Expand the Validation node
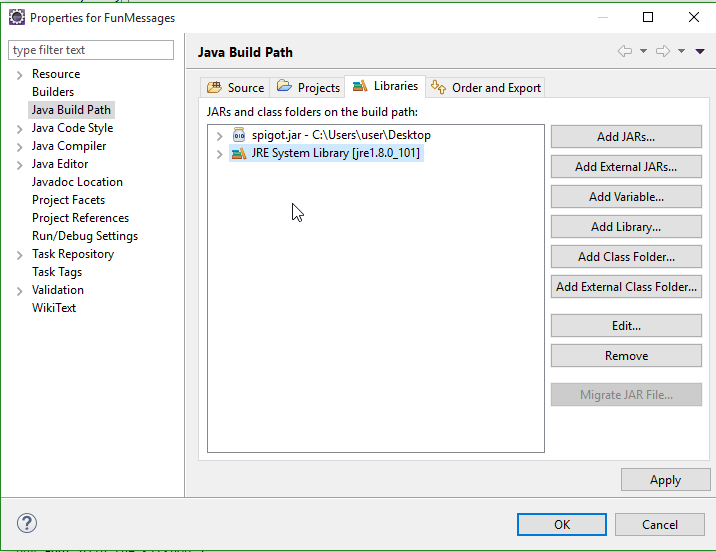The width and height of the screenshot is (716, 552). pos(20,291)
